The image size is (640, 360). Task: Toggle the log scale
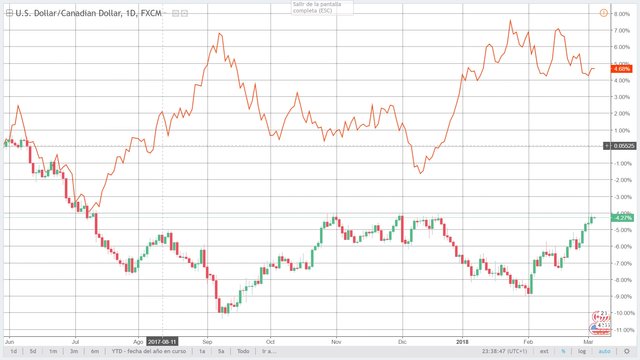[582, 351]
